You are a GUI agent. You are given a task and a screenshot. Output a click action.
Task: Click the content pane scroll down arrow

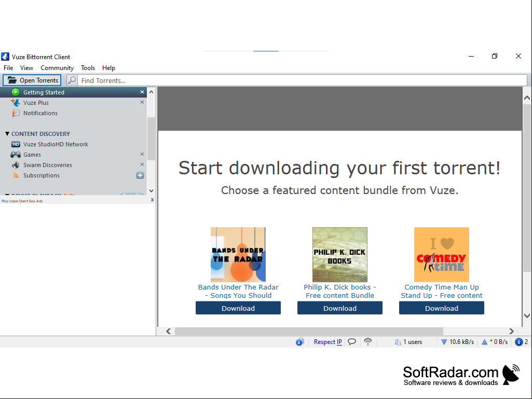coord(527,315)
